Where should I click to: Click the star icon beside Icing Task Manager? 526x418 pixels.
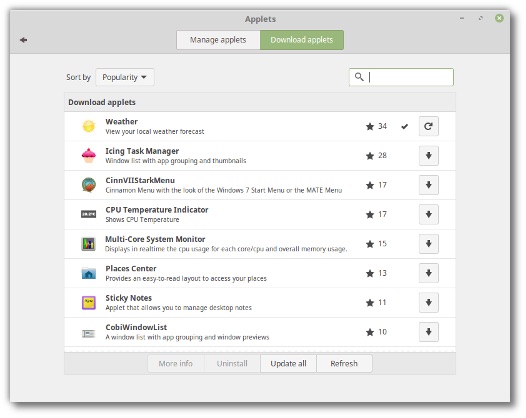(x=370, y=156)
